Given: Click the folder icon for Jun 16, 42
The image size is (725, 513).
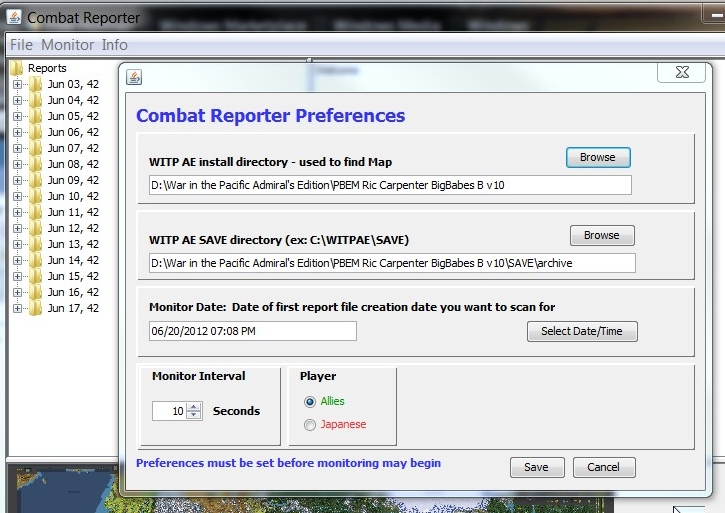Looking at the screenshot, I should click(36, 292).
